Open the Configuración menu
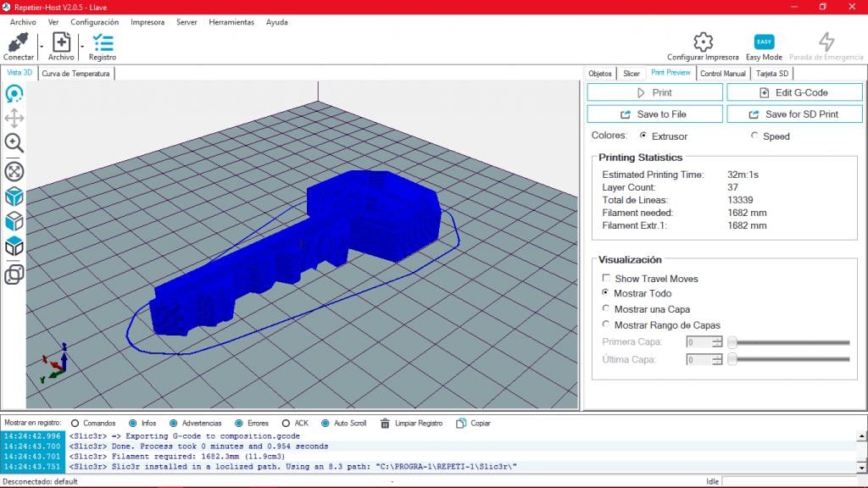Image resolution: width=868 pixels, height=488 pixels. point(95,22)
